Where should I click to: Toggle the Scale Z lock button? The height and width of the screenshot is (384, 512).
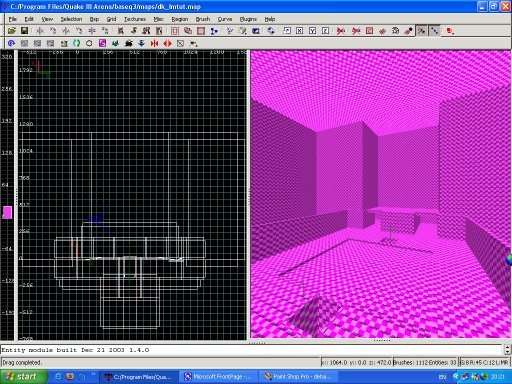pyautogui.click(x=326, y=31)
